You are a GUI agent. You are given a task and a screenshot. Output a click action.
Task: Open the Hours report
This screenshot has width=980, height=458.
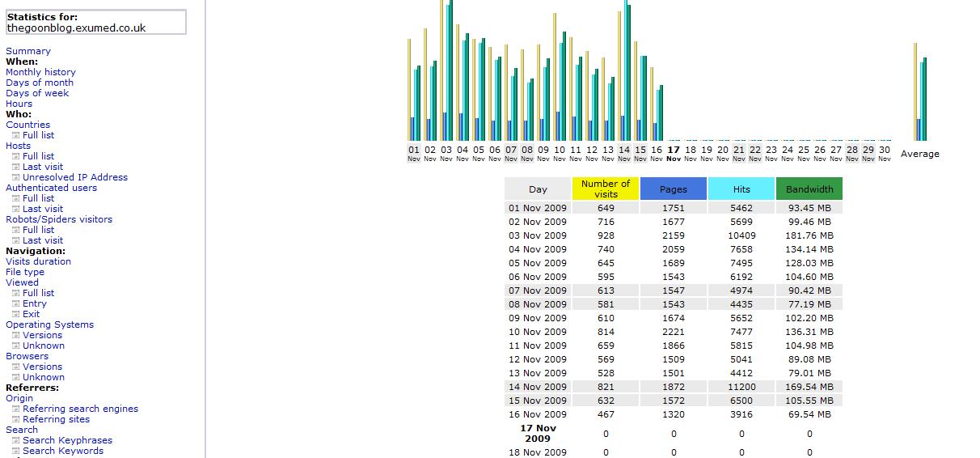19,104
